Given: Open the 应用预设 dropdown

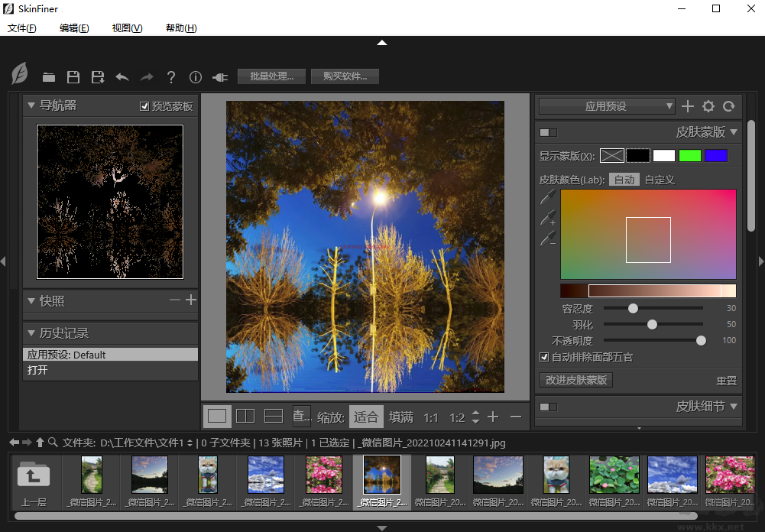Looking at the screenshot, I should pos(606,106).
